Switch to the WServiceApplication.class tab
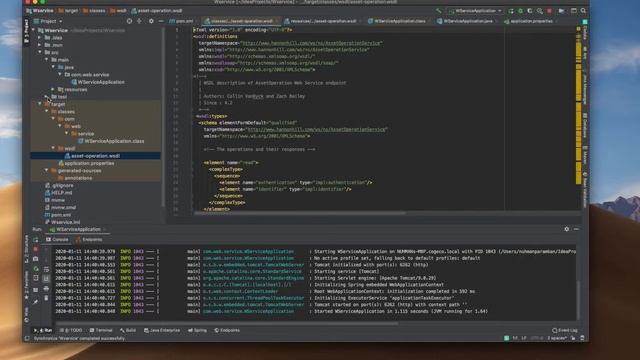This screenshot has width=640, height=360. point(398,21)
